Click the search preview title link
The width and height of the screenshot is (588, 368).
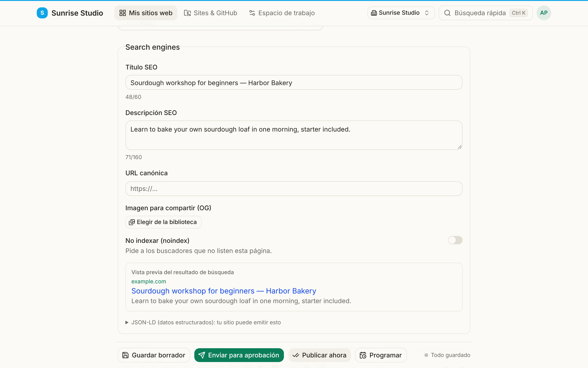pyautogui.click(x=223, y=291)
